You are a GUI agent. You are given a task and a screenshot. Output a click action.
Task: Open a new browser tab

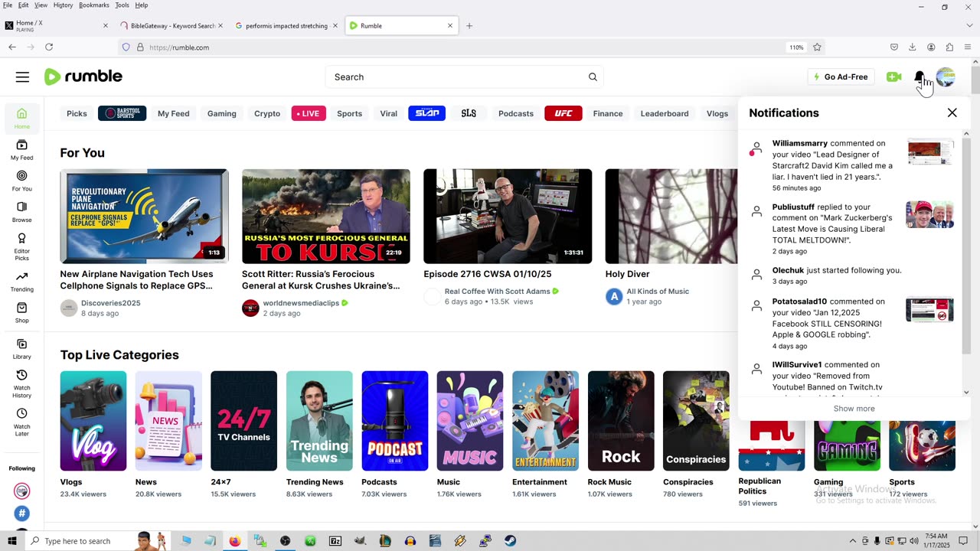click(x=469, y=26)
